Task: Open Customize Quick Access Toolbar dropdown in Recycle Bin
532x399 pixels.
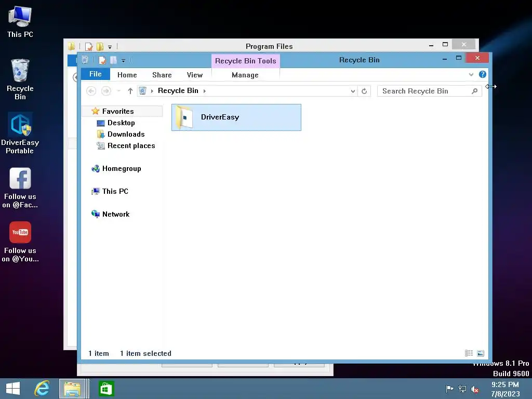Action: (124, 61)
